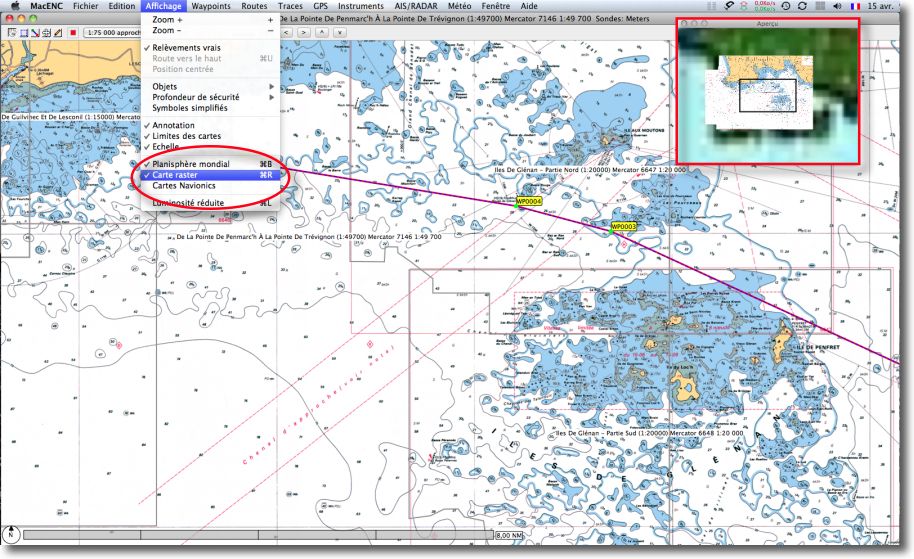Select the waypoint target tool icon
Screen dimensions: 914x559
(x=47, y=33)
